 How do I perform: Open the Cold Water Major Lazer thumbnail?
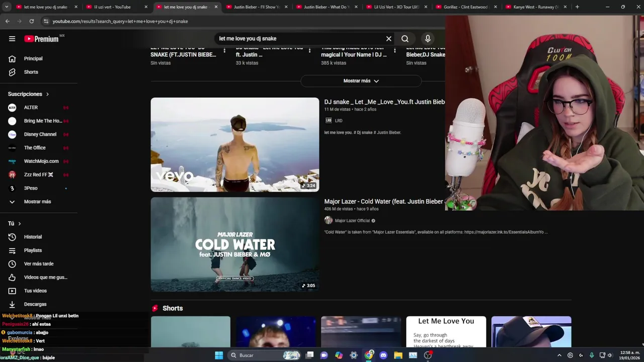[235, 244]
